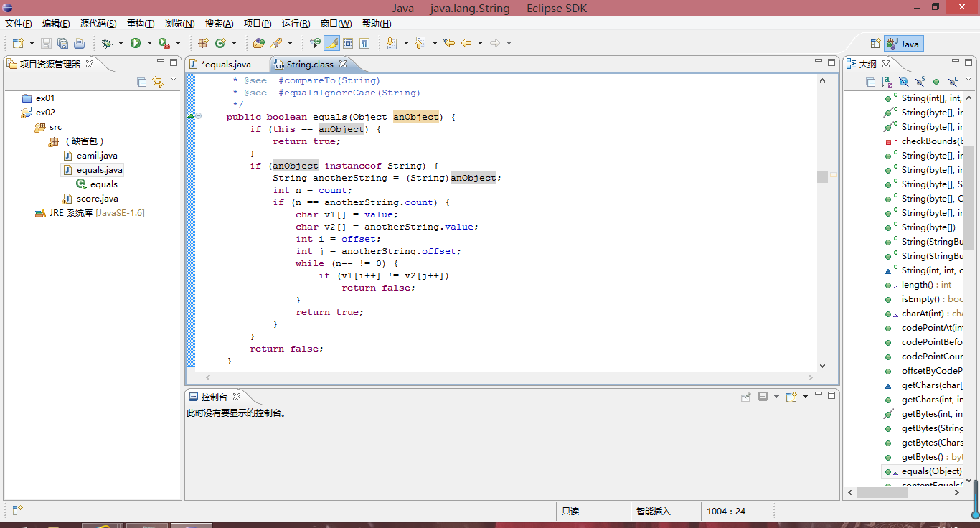980x528 pixels.
Task: Close the 控制台 console view tab
Action: coord(237,396)
